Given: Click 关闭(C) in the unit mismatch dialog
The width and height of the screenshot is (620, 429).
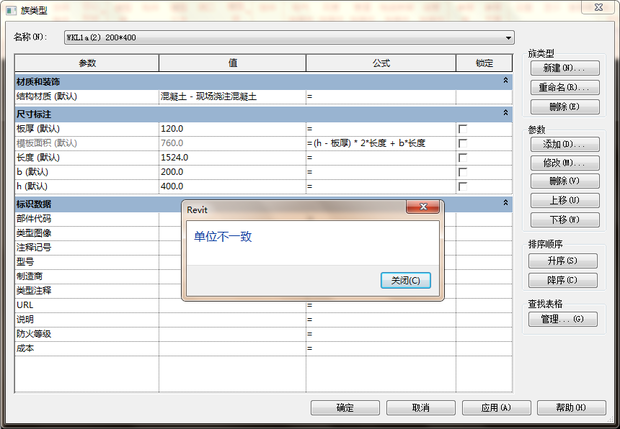Looking at the screenshot, I should (406, 280).
